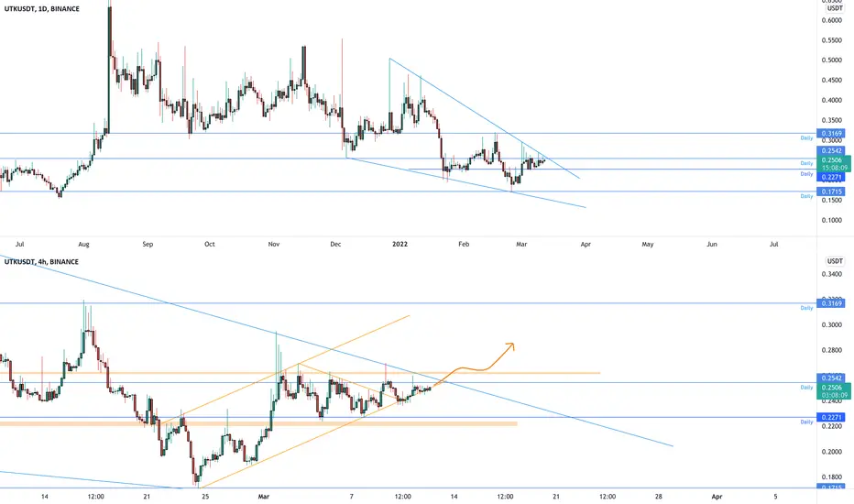Image resolution: width=854 pixels, height=504 pixels.
Task: Click the 0.1800 tick on the 4h price axis
Action: [831, 477]
